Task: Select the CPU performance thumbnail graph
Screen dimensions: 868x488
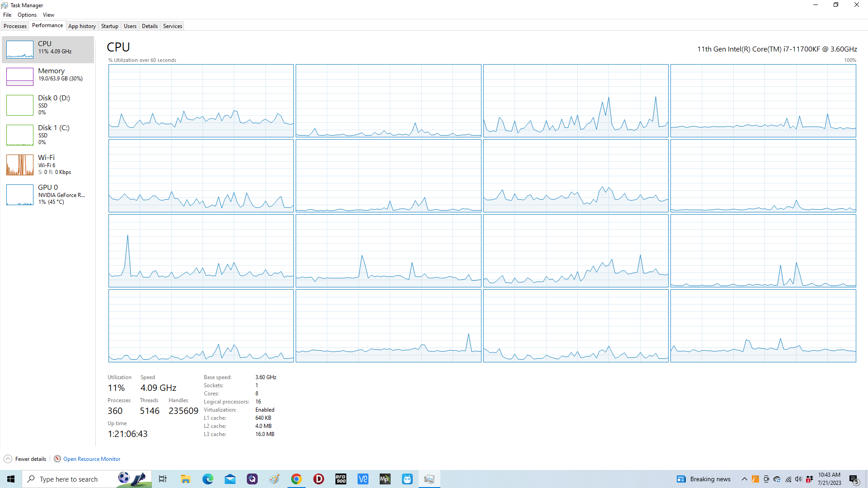Action: click(x=20, y=50)
